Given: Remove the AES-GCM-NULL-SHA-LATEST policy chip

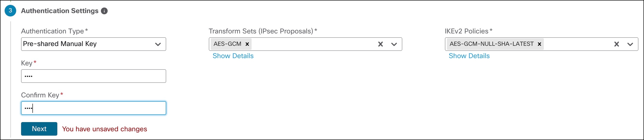Looking at the screenshot, I should point(540,44).
